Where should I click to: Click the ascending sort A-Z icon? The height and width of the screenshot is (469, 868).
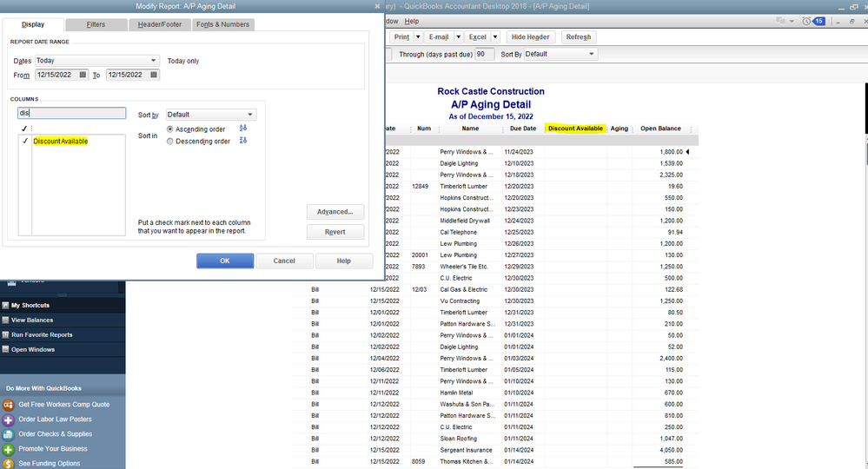(x=243, y=128)
